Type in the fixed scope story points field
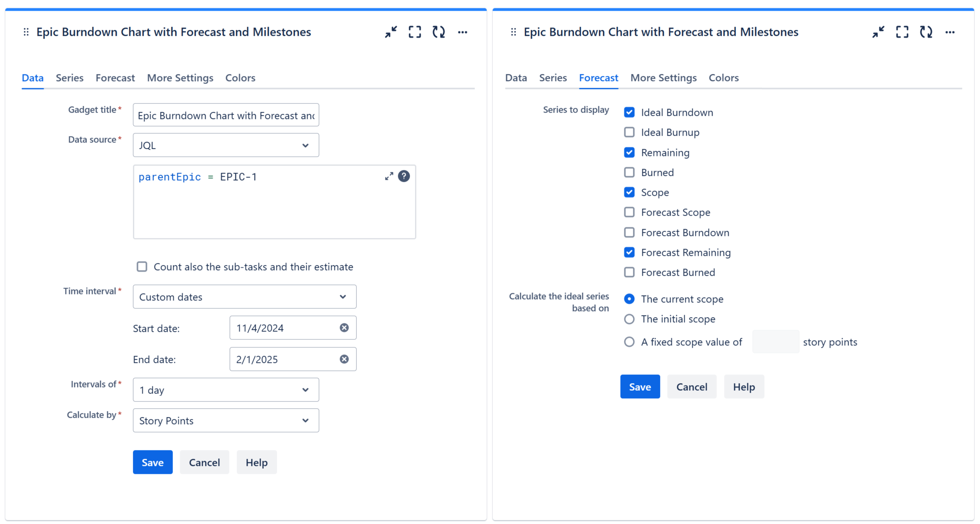The width and height of the screenshot is (980, 524). [775, 341]
